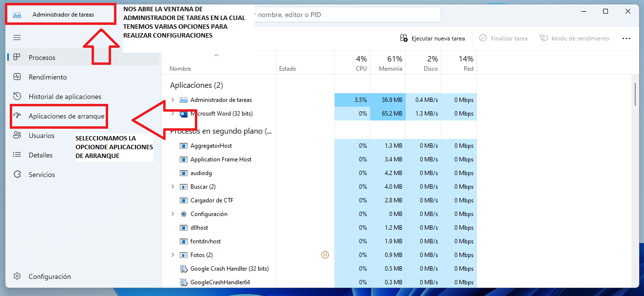Screen dimensions: 644x296
Task: Expand the Buscar (2) process group
Action: (172, 187)
